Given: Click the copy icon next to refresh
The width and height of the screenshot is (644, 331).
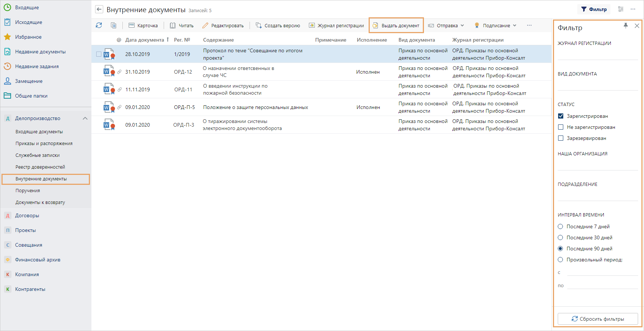Looking at the screenshot, I should pyautogui.click(x=114, y=25).
